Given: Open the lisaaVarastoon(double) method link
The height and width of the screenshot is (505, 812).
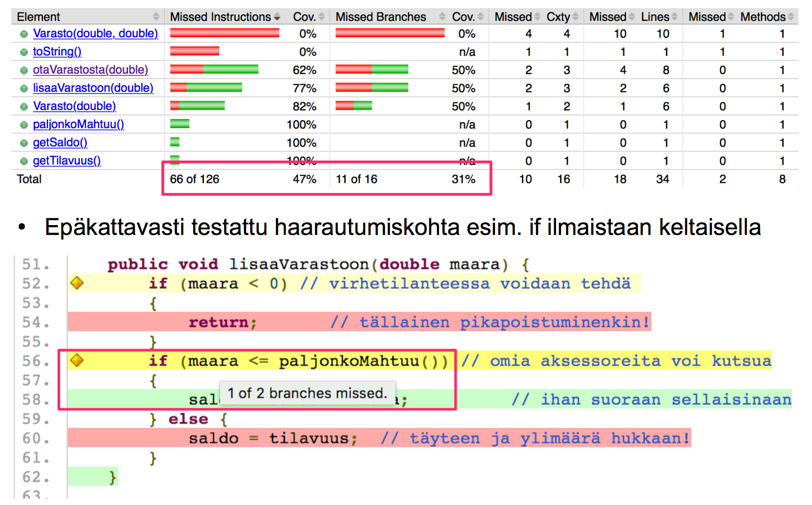Looking at the screenshot, I should point(93,88).
